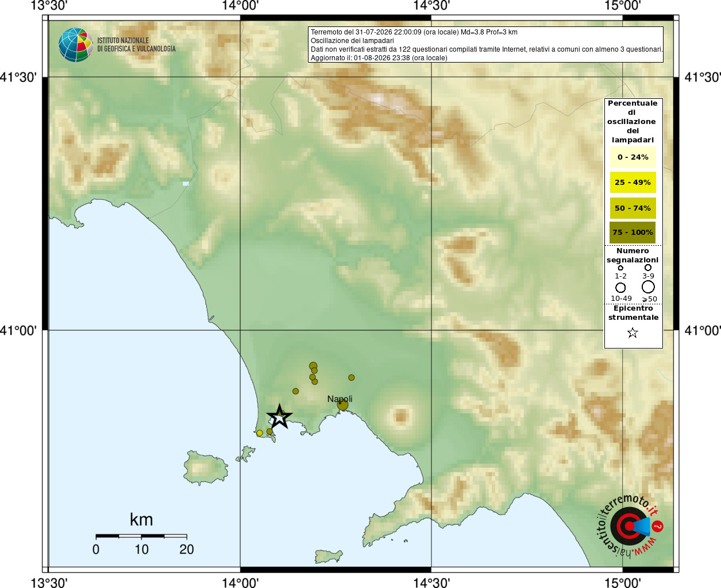Select the 3-9 reports legend circle

tap(648, 268)
